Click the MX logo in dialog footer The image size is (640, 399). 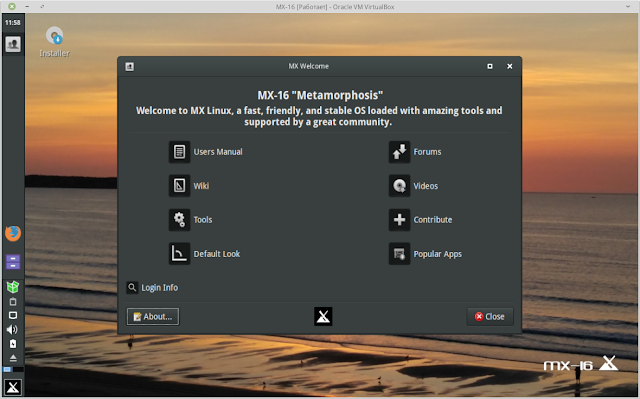[x=323, y=316]
